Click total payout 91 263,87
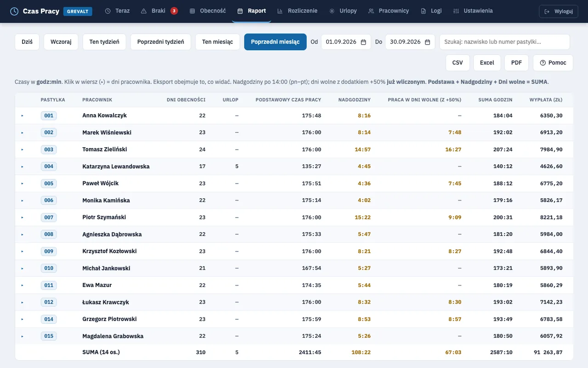Viewport: 588px width, 368px height. click(x=548, y=352)
